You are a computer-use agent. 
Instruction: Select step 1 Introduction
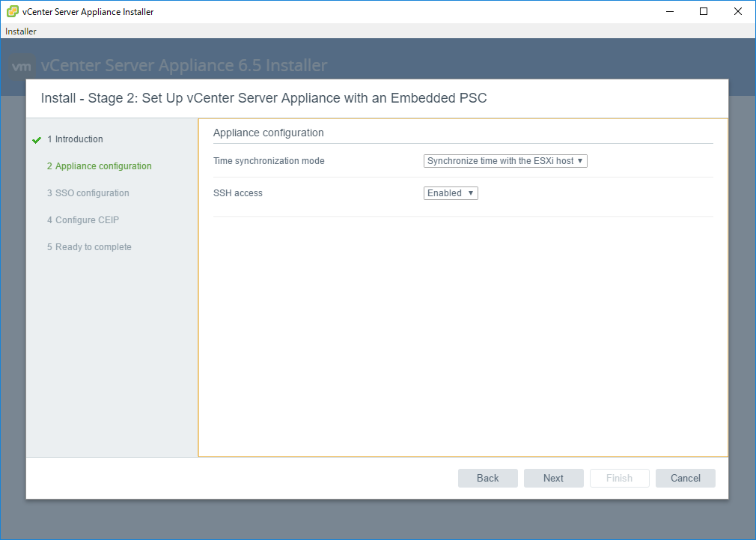click(75, 139)
